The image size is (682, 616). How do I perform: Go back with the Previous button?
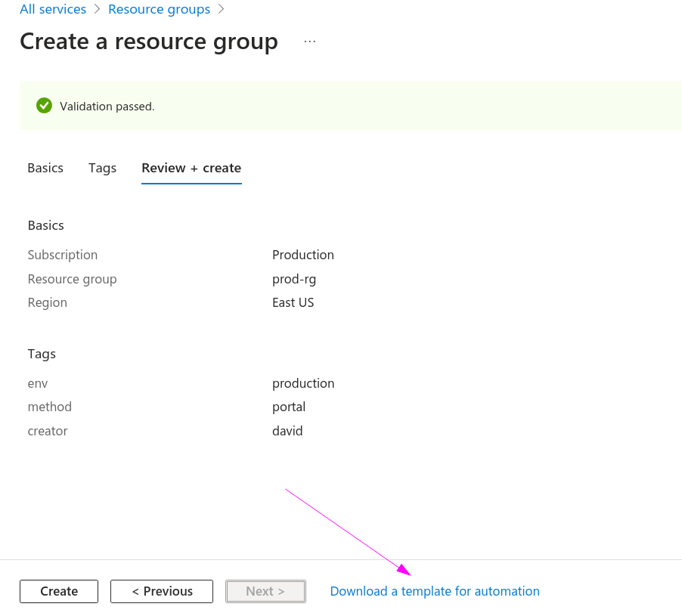162,591
